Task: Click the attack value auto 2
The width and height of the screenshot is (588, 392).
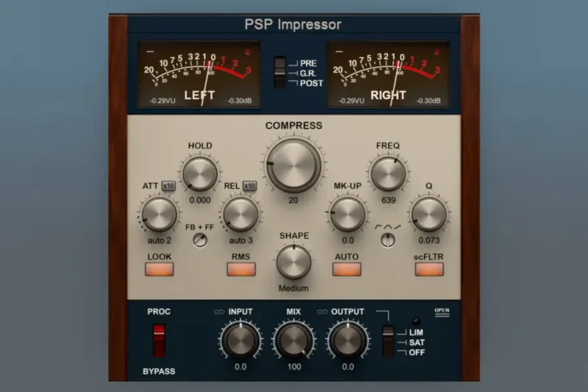Action: (159, 240)
